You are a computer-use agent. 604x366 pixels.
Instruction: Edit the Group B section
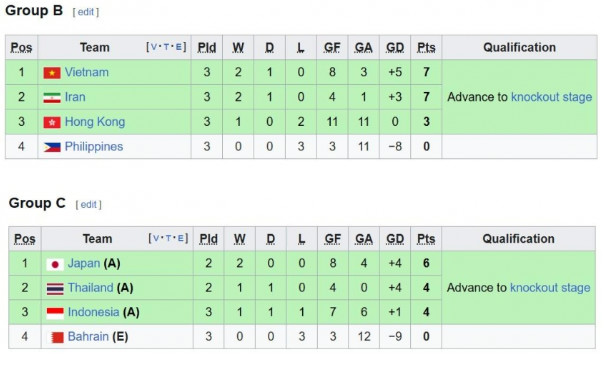(86, 12)
